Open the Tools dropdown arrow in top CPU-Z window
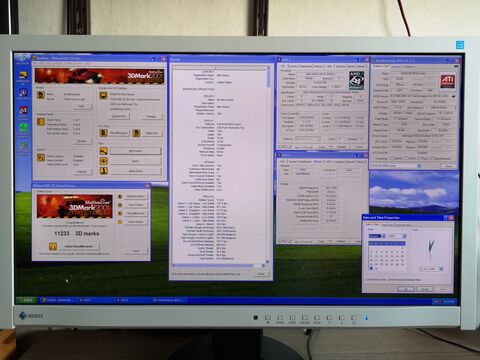The width and height of the screenshot is (480, 360). tap(330, 147)
